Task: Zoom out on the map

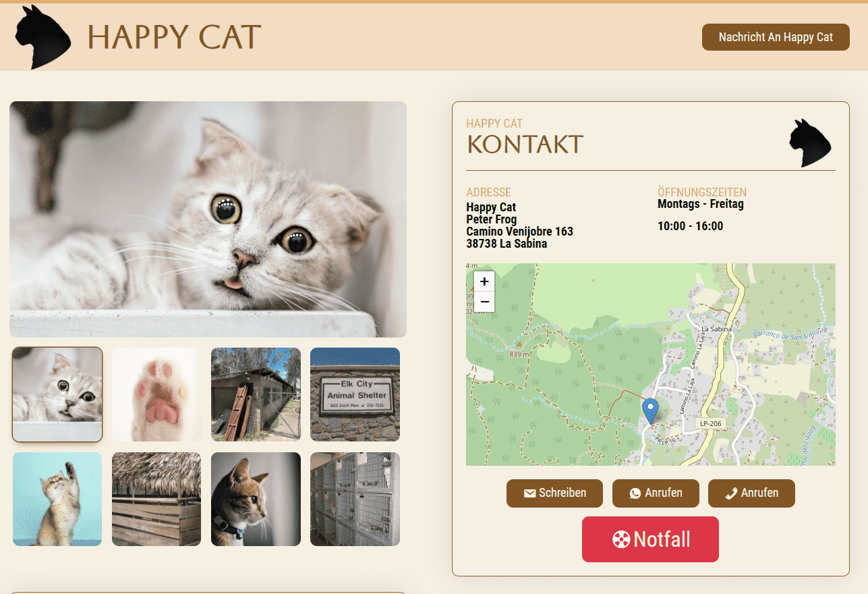Action: pyautogui.click(x=484, y=302)
